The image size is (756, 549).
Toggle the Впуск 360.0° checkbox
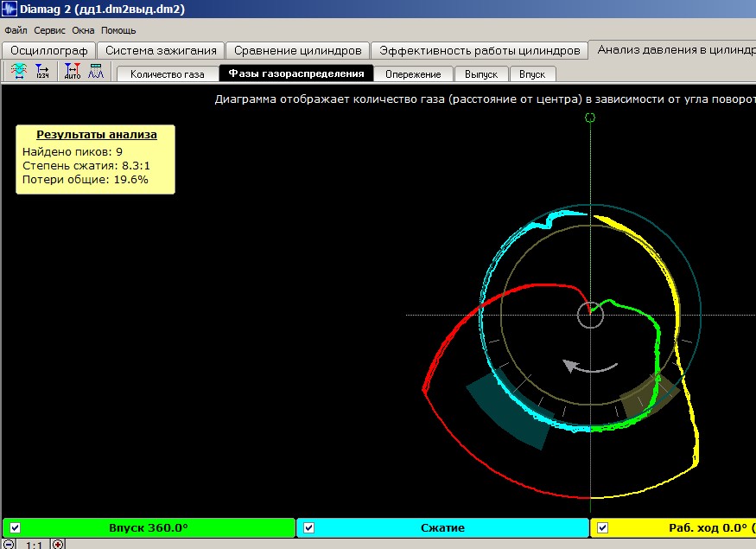click(15, 527)
